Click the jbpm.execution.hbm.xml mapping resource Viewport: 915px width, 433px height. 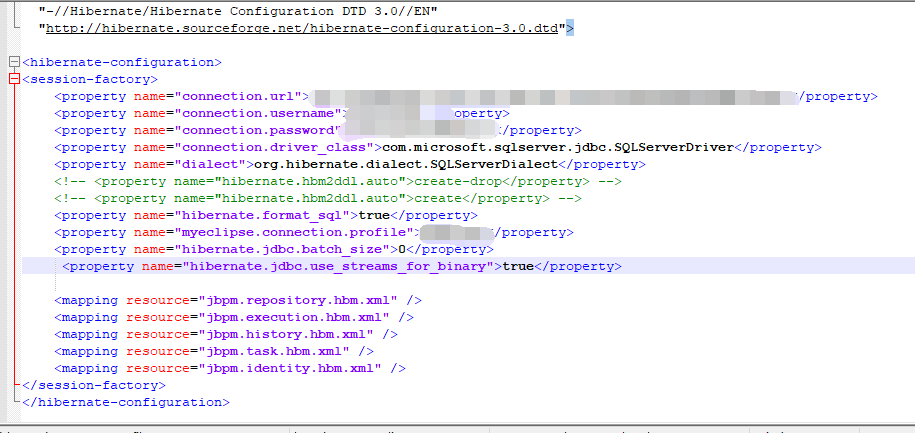[294, 317]
